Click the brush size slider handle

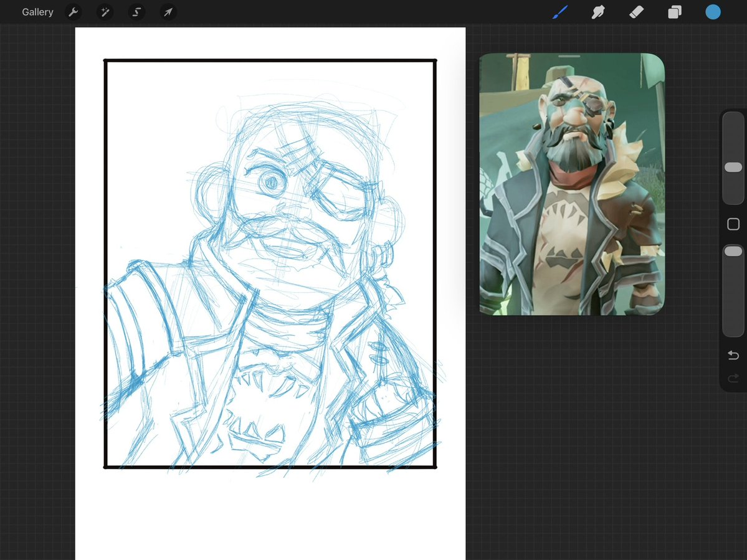733,167
